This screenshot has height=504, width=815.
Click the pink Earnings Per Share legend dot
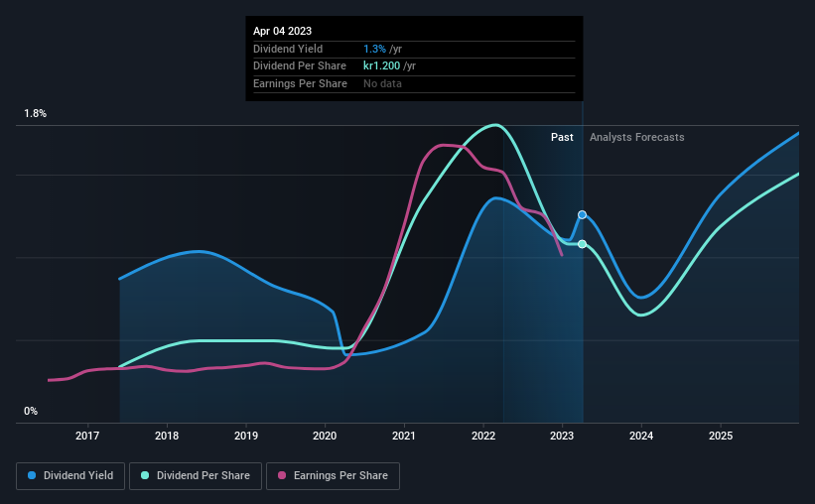(282, 475)
